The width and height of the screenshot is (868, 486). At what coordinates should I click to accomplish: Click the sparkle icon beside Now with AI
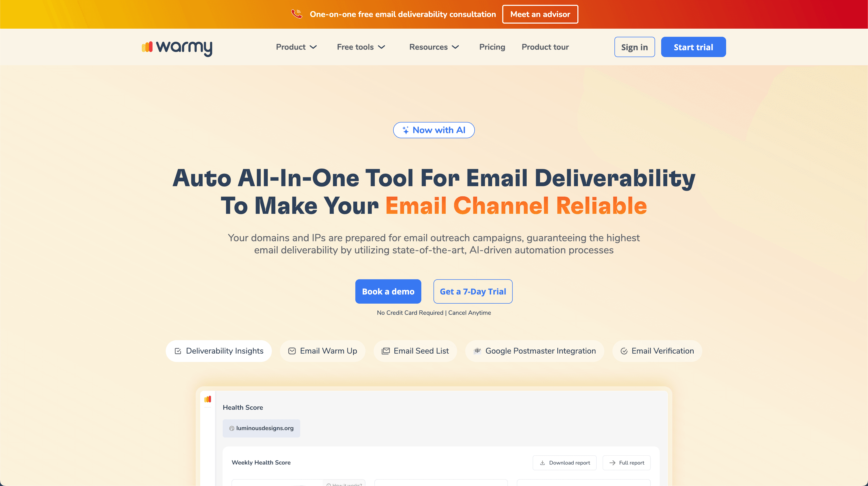pos(406,130)
